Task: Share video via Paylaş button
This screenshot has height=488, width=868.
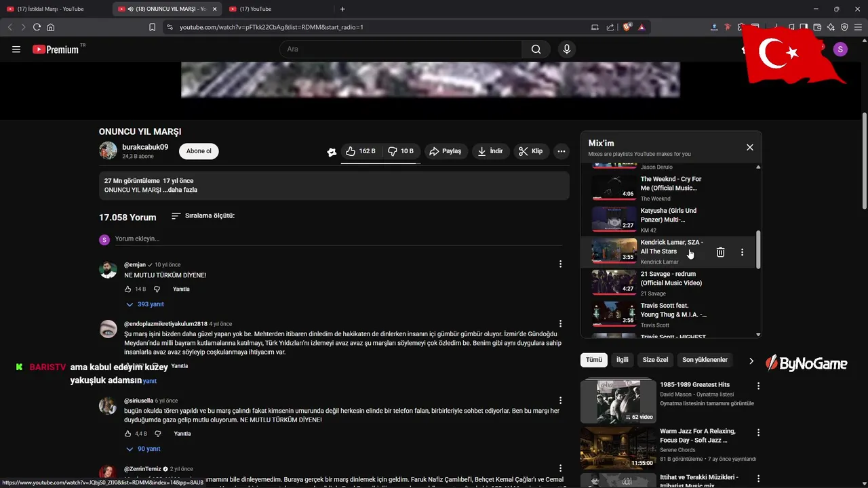Action: point(446,151)
